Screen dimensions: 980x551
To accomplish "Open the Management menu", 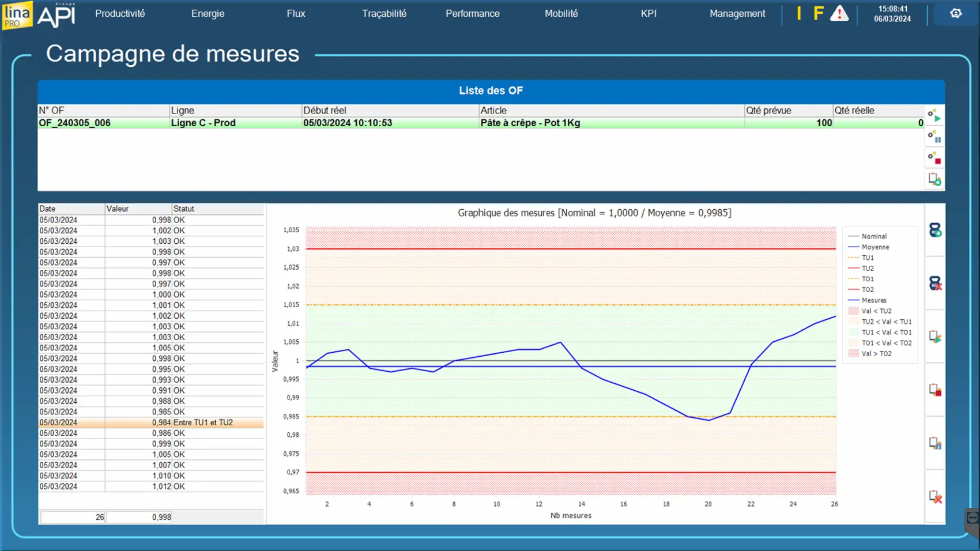I will pos(737,13).
